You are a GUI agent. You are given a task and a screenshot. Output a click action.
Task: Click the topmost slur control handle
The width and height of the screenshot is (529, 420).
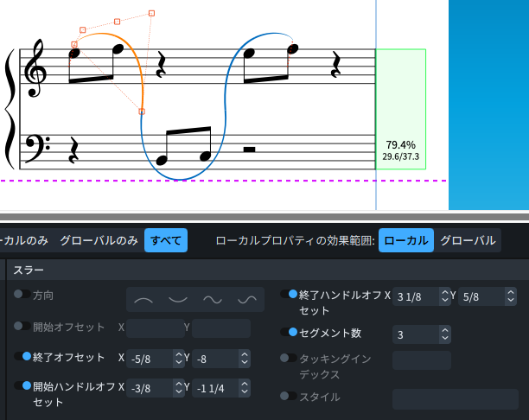(x=151, y=13)
